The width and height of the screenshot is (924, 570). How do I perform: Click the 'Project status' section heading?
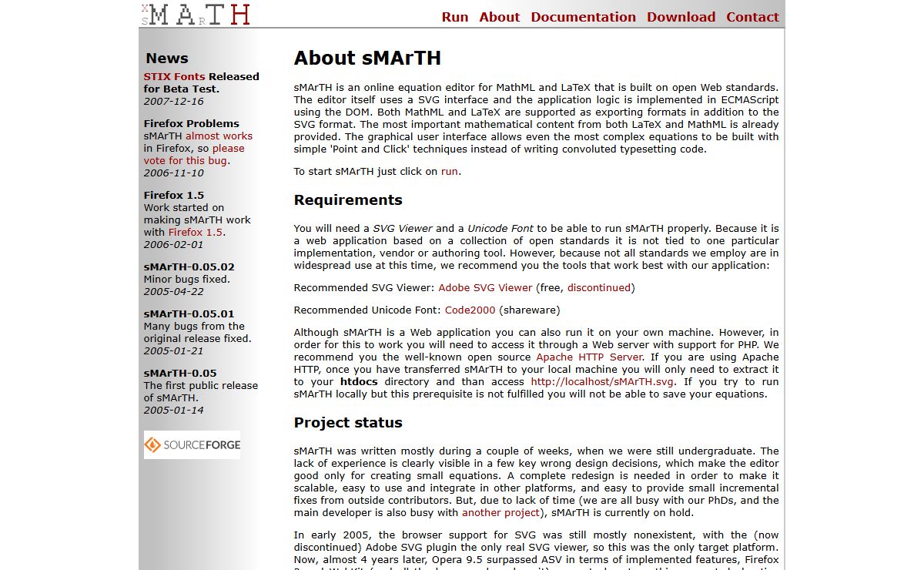(x=348, y=423)
